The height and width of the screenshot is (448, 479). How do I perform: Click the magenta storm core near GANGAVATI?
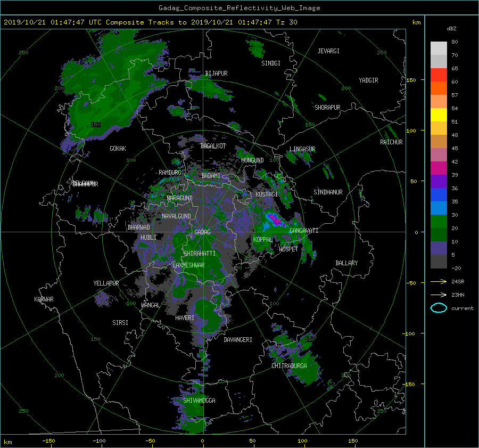(276, 220)
